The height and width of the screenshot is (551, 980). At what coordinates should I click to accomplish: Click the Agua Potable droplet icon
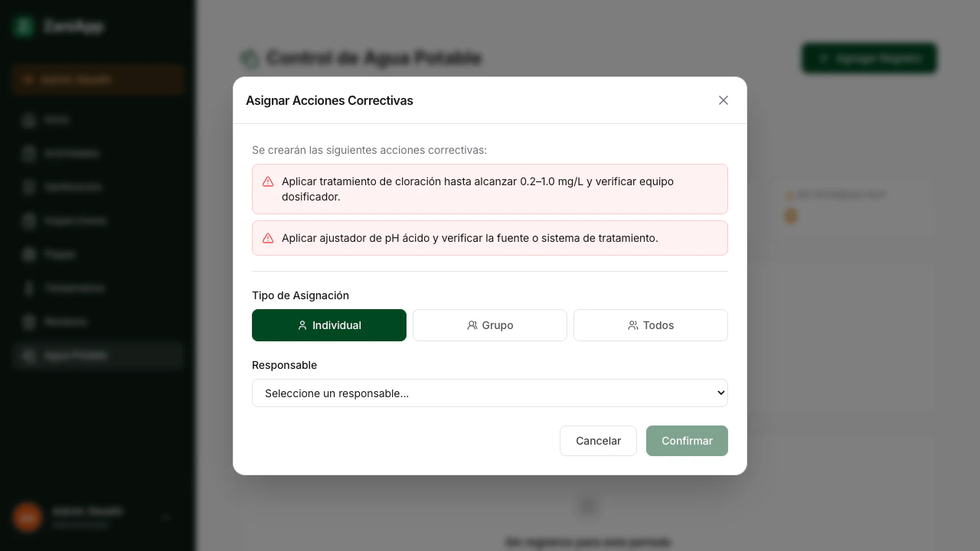coord(28,355)
